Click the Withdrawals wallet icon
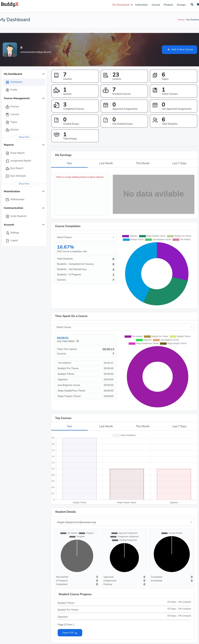 (x=7, y=200)
